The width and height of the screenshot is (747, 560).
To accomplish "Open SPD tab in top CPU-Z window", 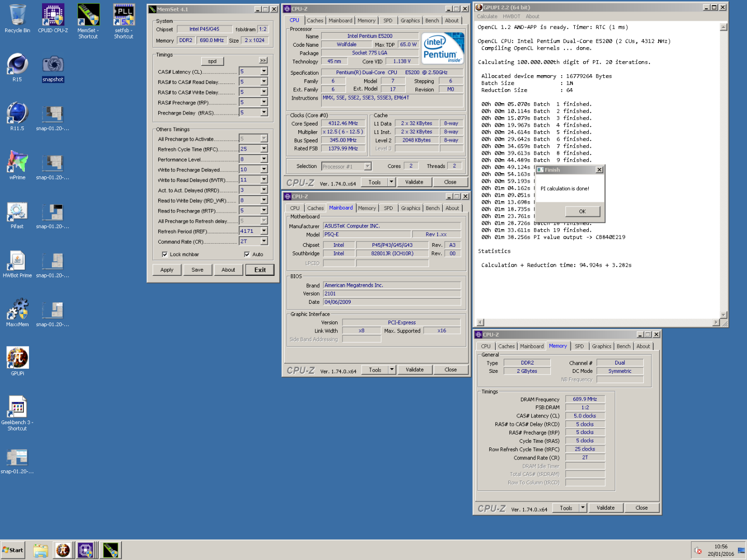I will pyautogui.click(x=388, y=21).
